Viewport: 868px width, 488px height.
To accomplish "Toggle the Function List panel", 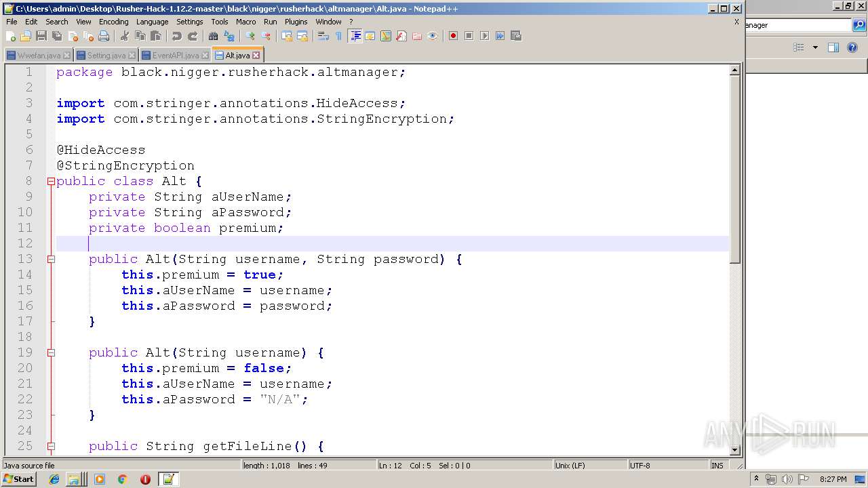I will pos(401,36).
